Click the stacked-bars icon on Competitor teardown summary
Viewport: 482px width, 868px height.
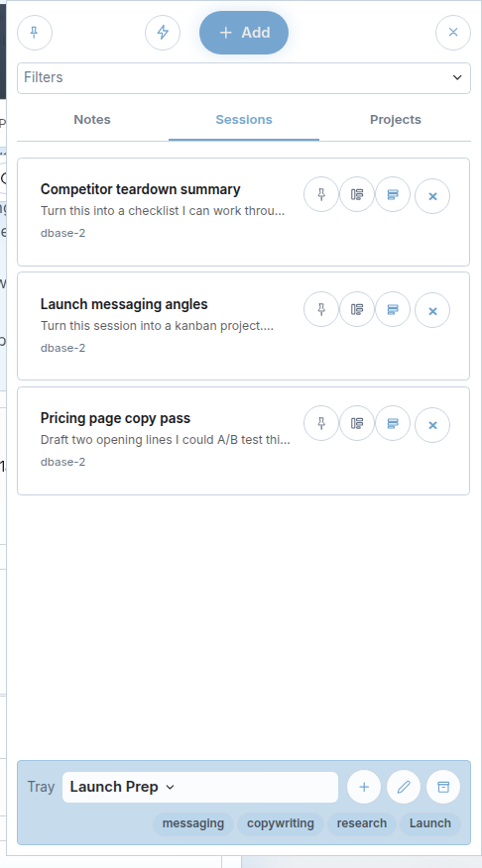[393, 194]
